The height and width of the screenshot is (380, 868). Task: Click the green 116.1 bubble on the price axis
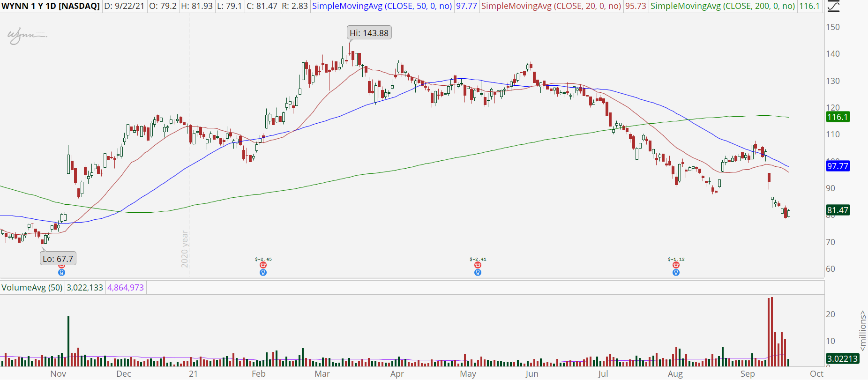point(838,117)
